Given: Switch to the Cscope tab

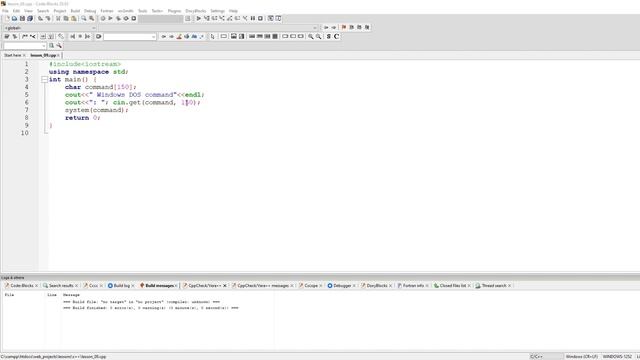Looking at the screenshot, I should [x=311, y=286].
